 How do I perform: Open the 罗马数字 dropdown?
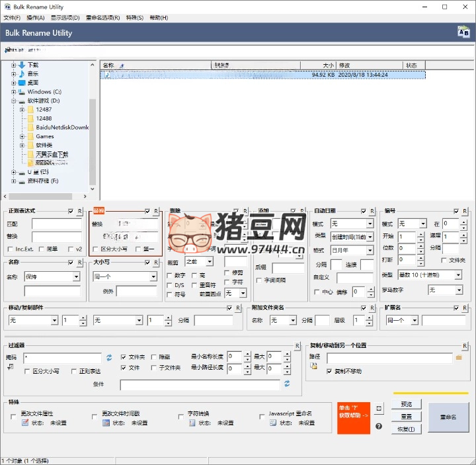[x=446, y=290]
